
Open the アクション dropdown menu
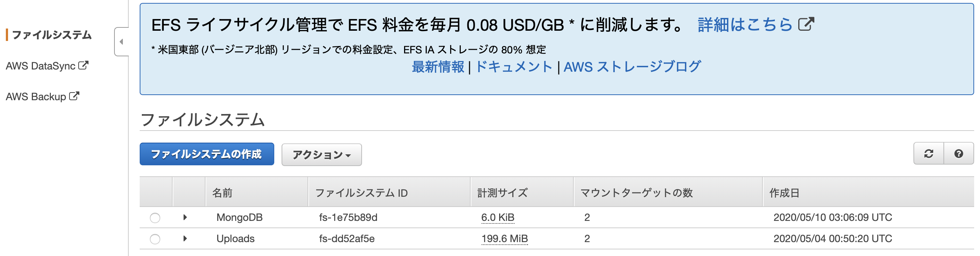click(321, 154)
